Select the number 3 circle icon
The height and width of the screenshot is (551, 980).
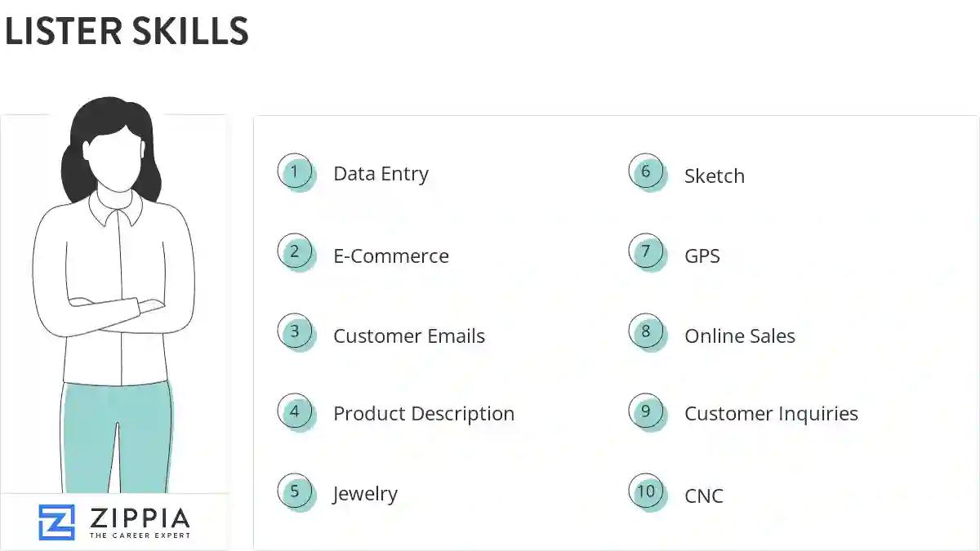[x=295, y=332]
